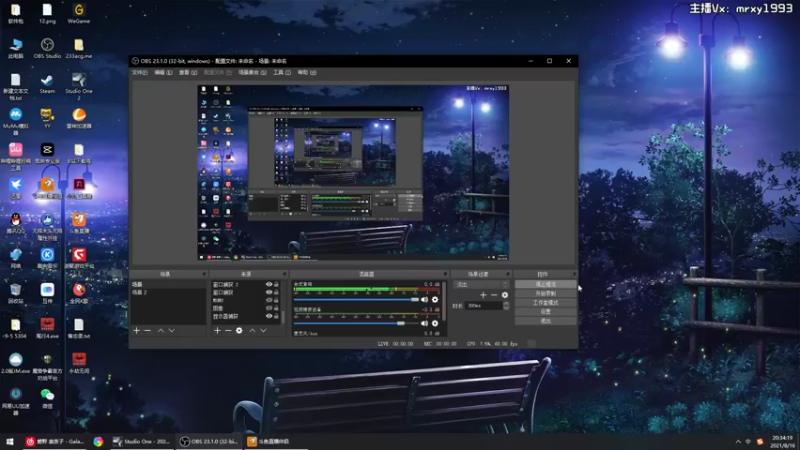Viewport: 800px width, 450px height.
Task: Click the Settings button in Controls
Action: pyautogui.click(x=545, y=312)
